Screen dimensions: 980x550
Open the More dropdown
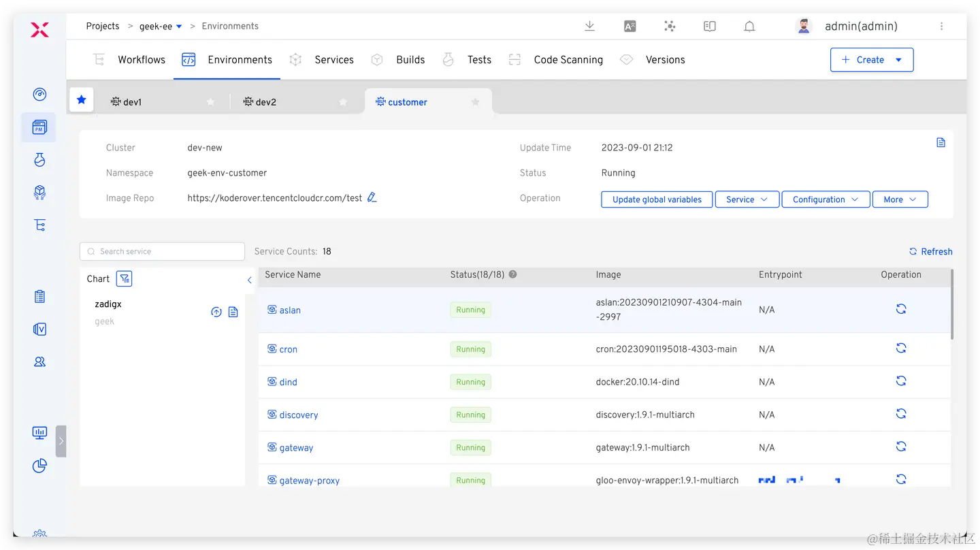coord(900,199)
